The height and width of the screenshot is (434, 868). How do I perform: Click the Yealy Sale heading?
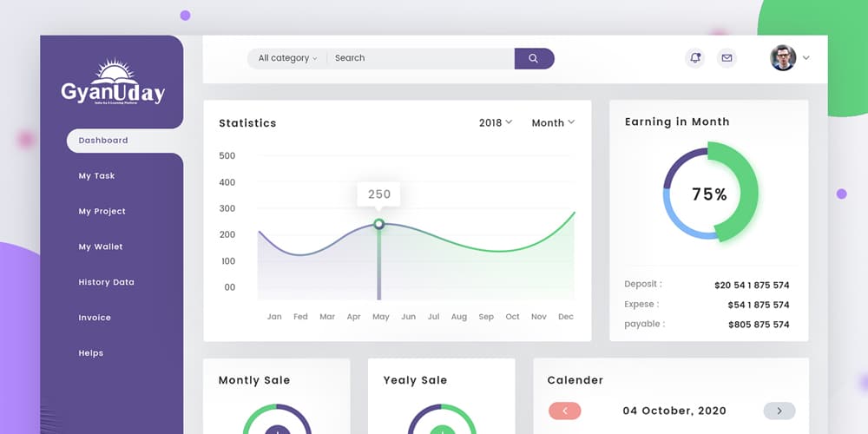tap(415, 380)
